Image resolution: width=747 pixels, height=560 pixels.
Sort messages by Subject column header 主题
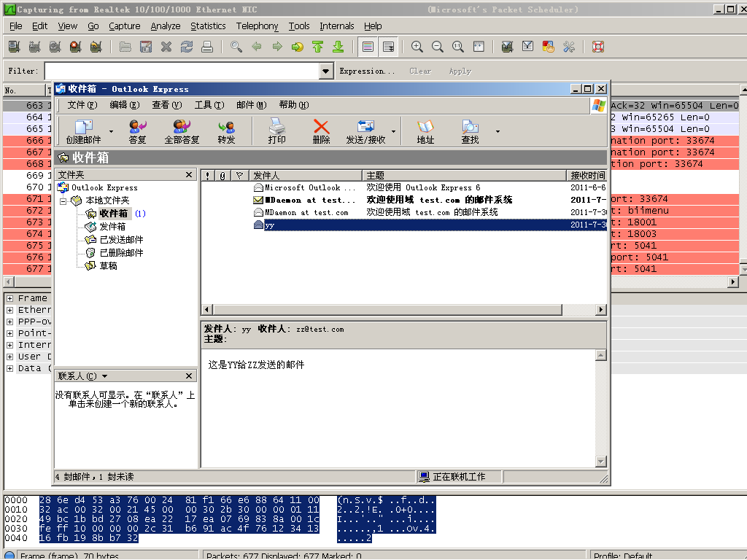pyautogui.click(x=464, y=175)
